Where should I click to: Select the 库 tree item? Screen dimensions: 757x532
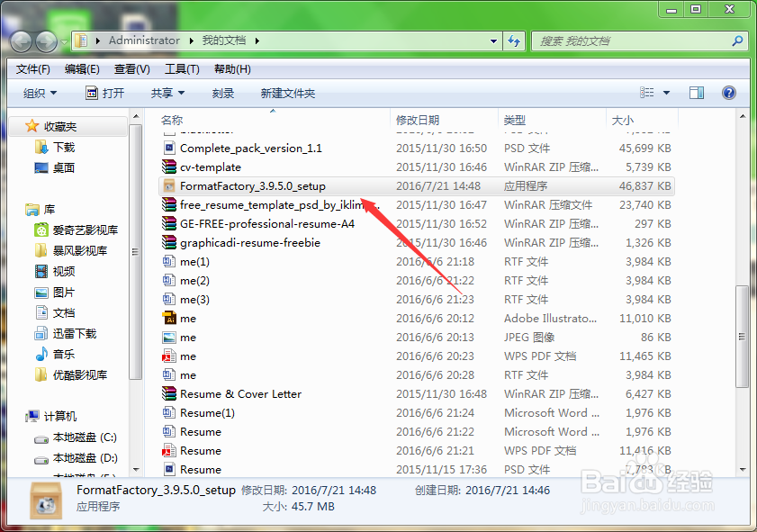coord(41,209)
